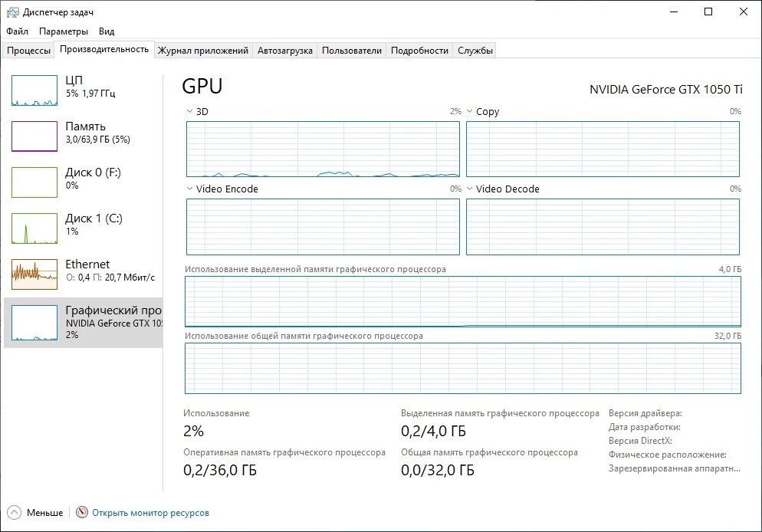Click the resource monitor icon at bottom
The image size is (762, 532).
tap(82, 513)
